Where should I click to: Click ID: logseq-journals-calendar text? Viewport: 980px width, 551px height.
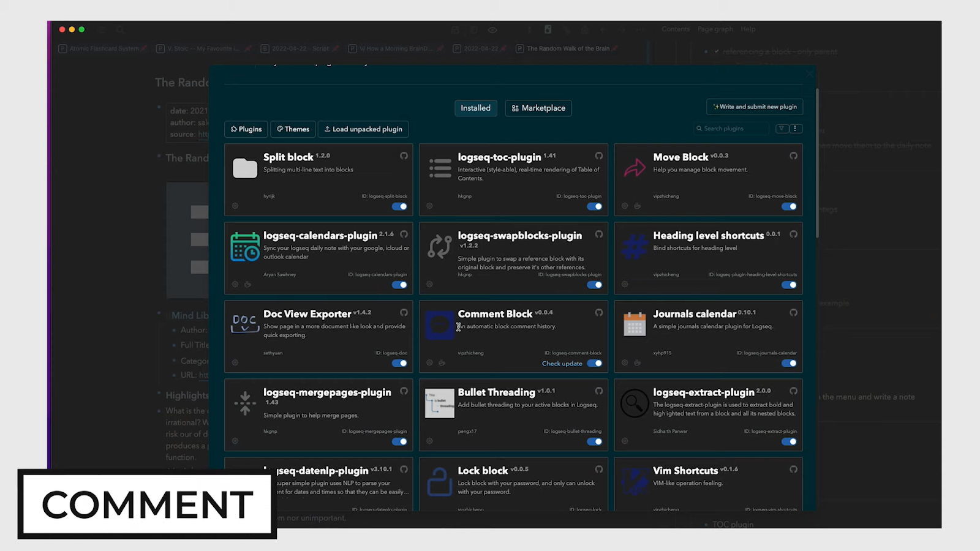point(767,353)
